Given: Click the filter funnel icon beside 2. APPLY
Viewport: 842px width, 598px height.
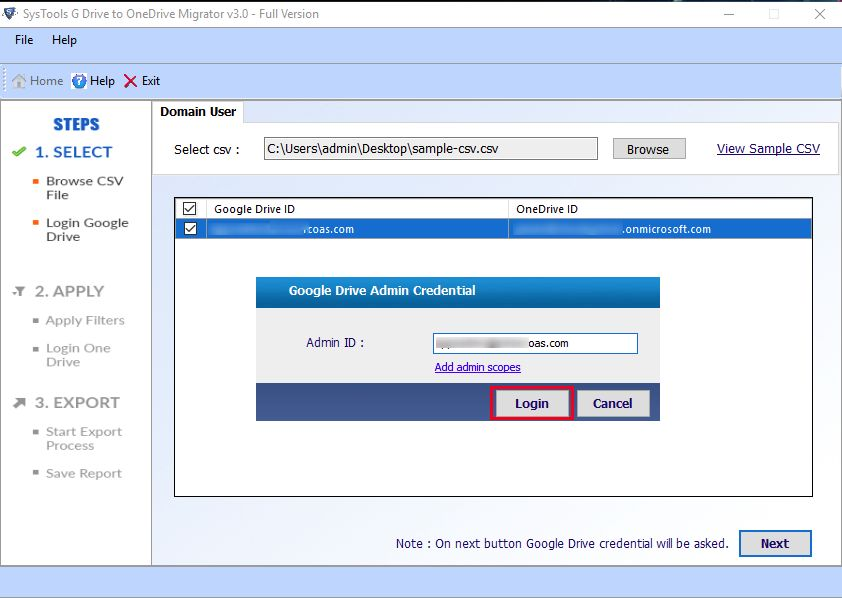Looking at the screenshot, I should click(19, 291).
